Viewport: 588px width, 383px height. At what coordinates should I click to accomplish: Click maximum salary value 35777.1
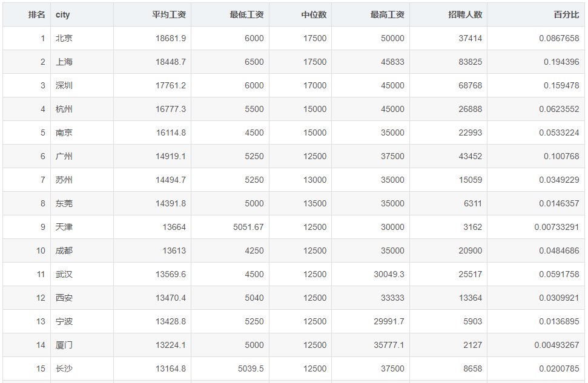click(389, 345)
